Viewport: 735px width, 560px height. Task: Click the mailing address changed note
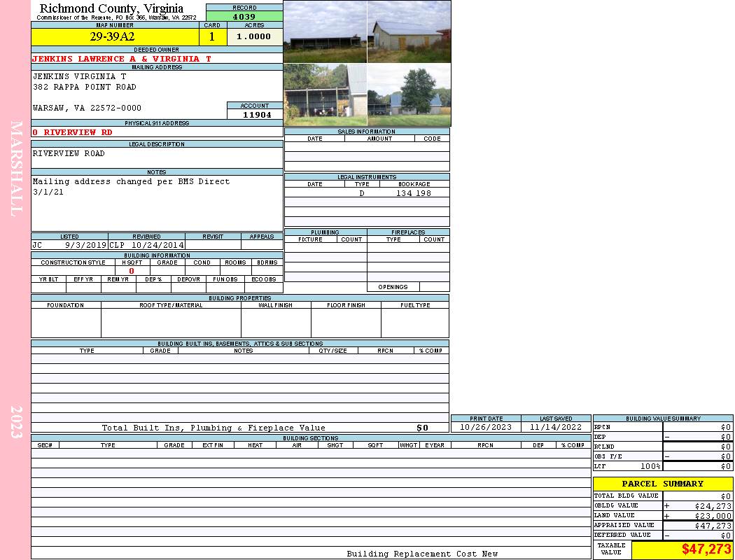click(132, 186)
